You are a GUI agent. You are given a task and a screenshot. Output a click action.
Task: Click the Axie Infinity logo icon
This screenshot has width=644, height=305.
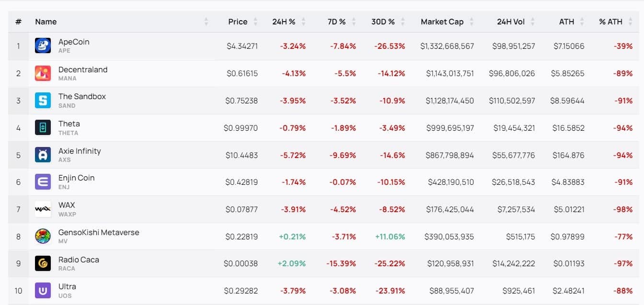43,155
